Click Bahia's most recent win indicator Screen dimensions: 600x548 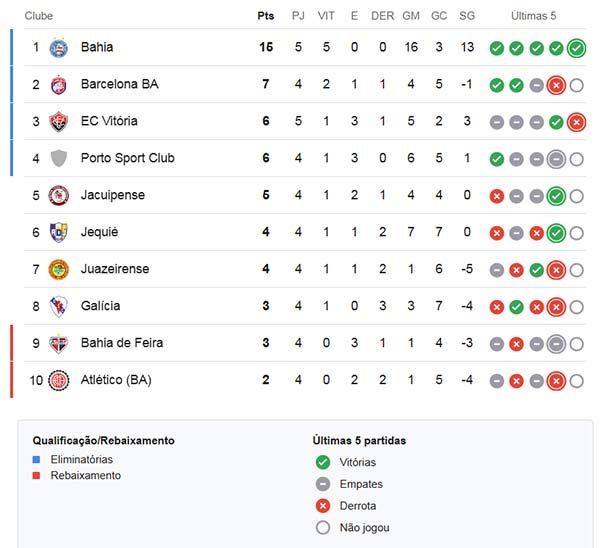click(576, 48)
